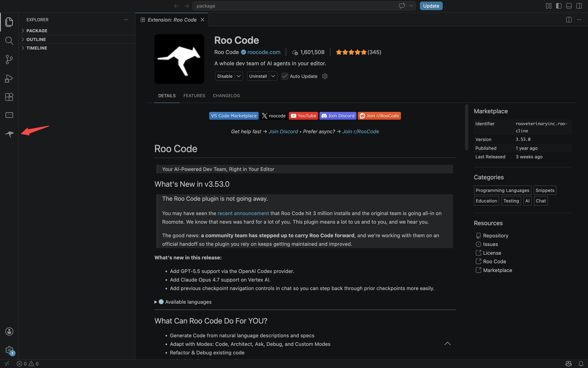This screenshot has width=588, height=368.
Task: Open the Uninstall dropdown arrow
Action: tap(273, 76)
